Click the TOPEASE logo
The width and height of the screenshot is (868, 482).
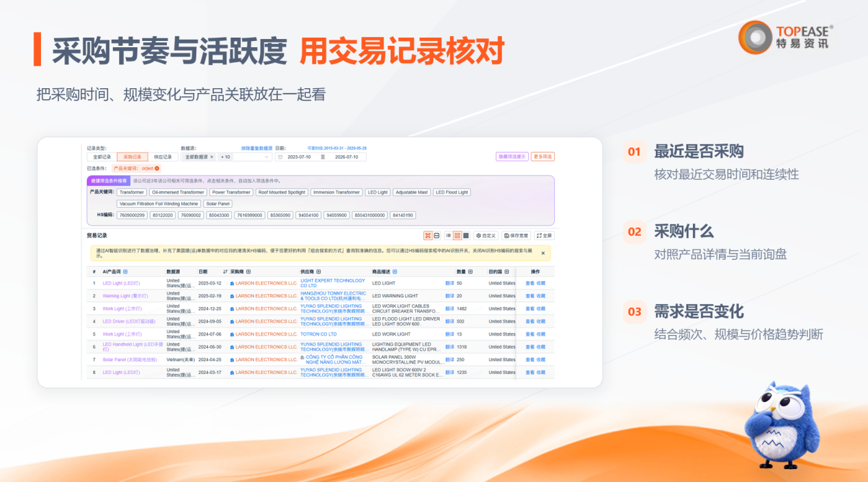click(786, 37)
